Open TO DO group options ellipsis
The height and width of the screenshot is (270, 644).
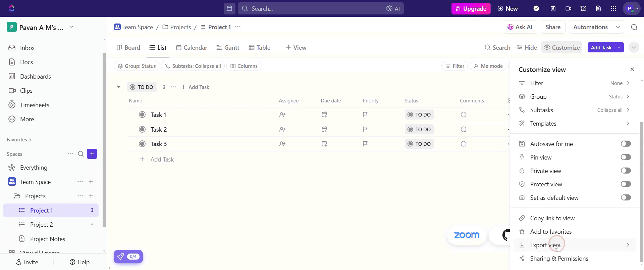click(x=174, y=87)
